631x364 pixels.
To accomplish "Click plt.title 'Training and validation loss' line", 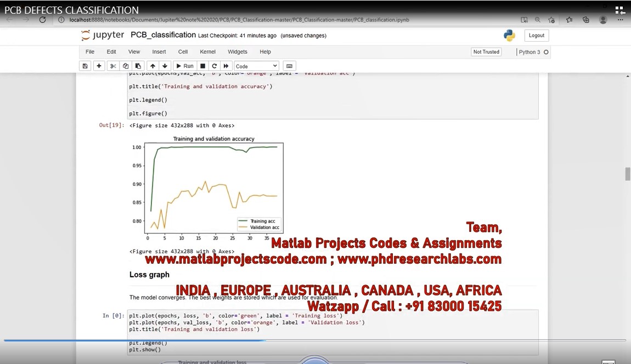I will tap(194, 329).
